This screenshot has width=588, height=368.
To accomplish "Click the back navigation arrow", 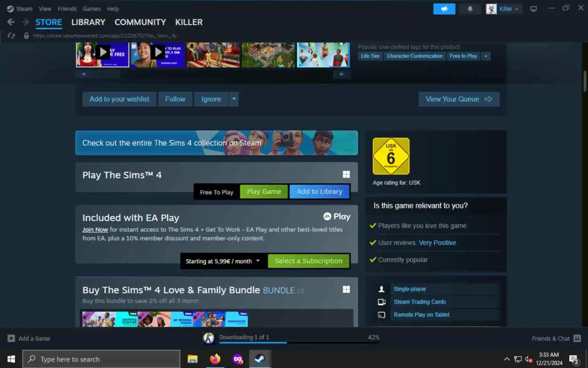I will point(11,22).
